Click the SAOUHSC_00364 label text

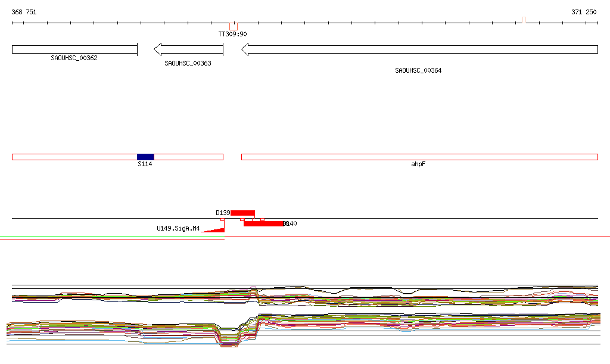418,70
